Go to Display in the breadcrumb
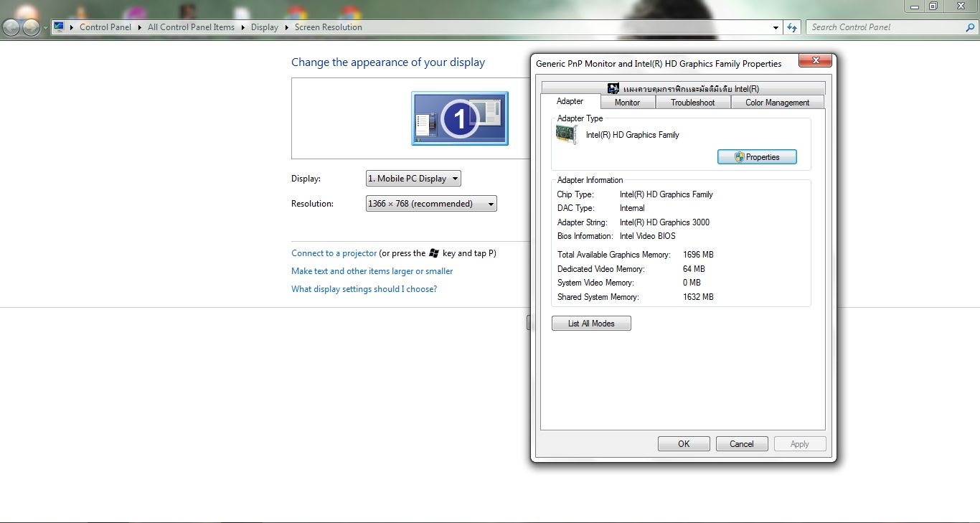The height and width of the screenshot is (523, 980). pos(265,27)
